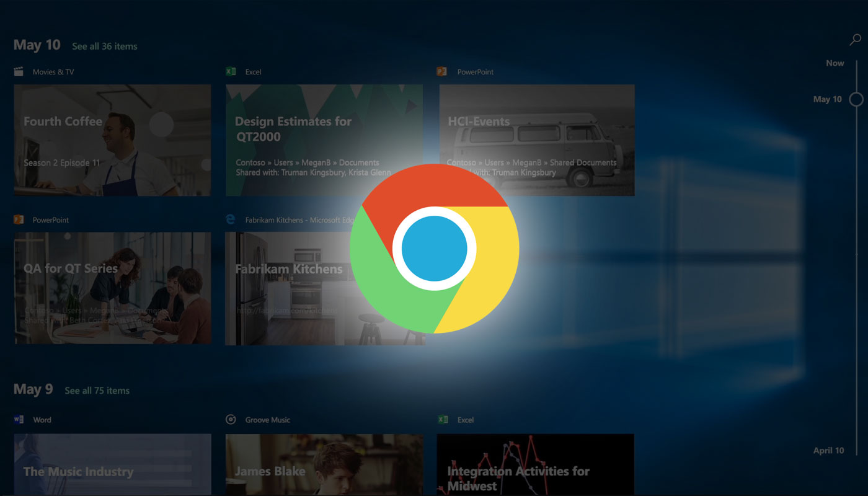Jump to April 10 on timeline
Viewport: 868px width, 496px height.
pyautogui.click(x=828, y=451)
